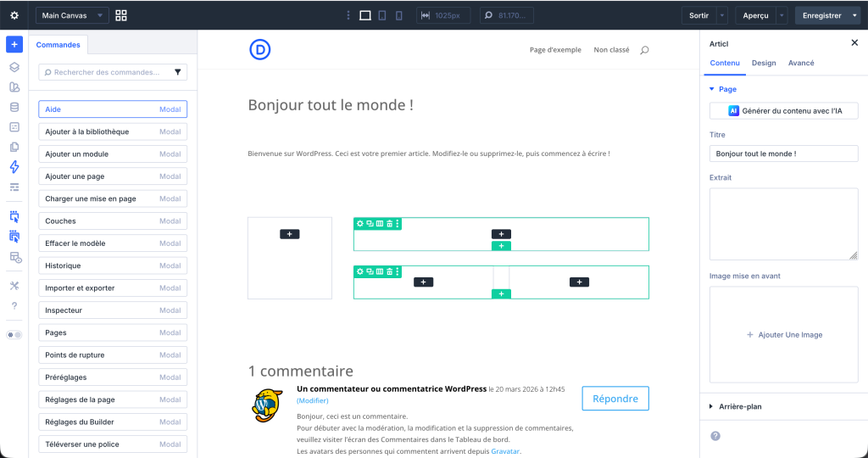The image size is (868, 458).
Task: Click the gear icon in top-left corner
Action: pyautogui.click(x=14, y=15)
